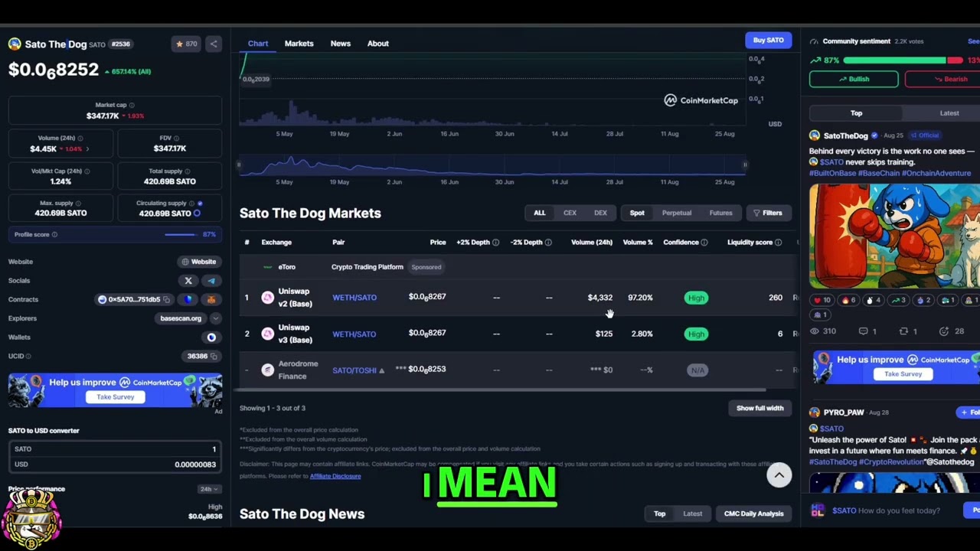Sort markets by Volume (24h) column
This screenshot has height=551, width=980.
pyautogui.click(x=591, y=243)
